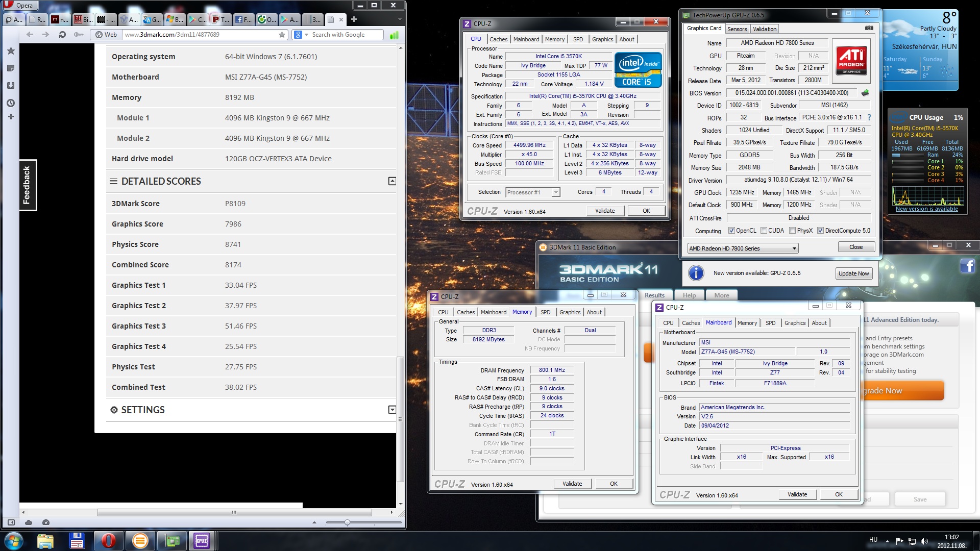Viewport: 980px width, 551px height.
Task: Open Opera downloads sidebar panel
Action: pyautogui.click(x=11, y=86)
